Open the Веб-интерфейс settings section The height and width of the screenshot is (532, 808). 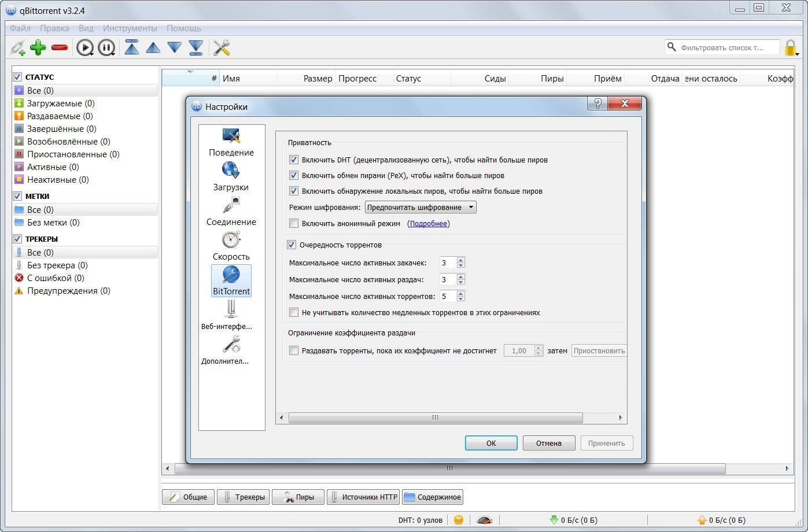pyautogui.click(x=227, y=316)
